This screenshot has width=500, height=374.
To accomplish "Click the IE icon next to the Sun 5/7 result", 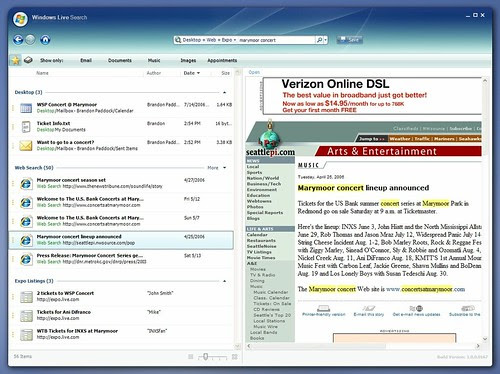I will coord(26,221).
